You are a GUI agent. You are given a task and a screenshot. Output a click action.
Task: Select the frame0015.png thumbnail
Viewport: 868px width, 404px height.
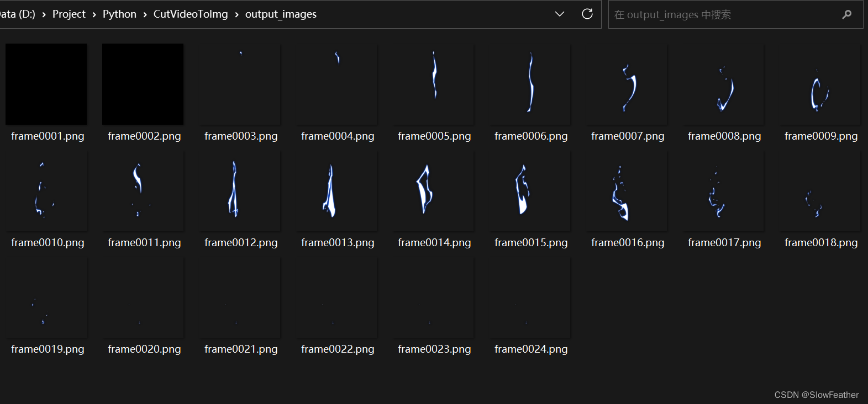click(529, 190)
